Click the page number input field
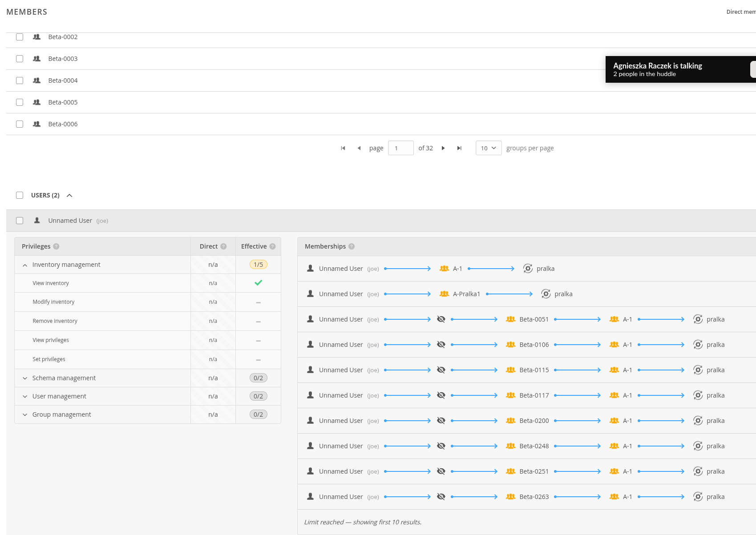 (400, 148)
